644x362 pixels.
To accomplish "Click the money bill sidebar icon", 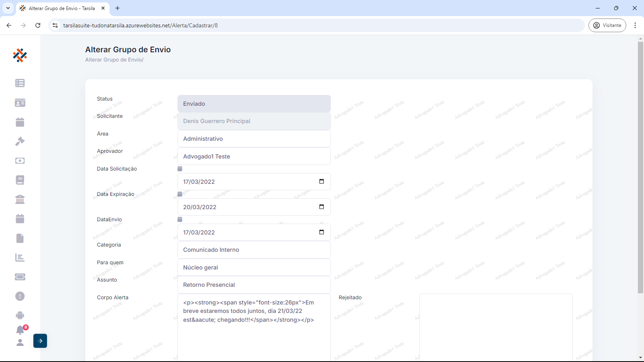I will coord(20,161).
